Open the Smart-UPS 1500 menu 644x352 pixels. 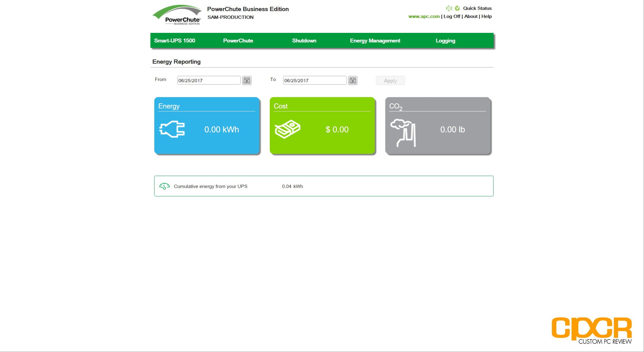point(175,41)
